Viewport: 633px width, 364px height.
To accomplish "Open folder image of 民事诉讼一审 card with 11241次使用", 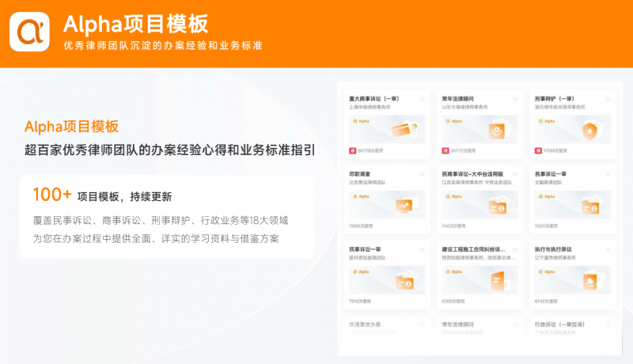I will point(572,205).
